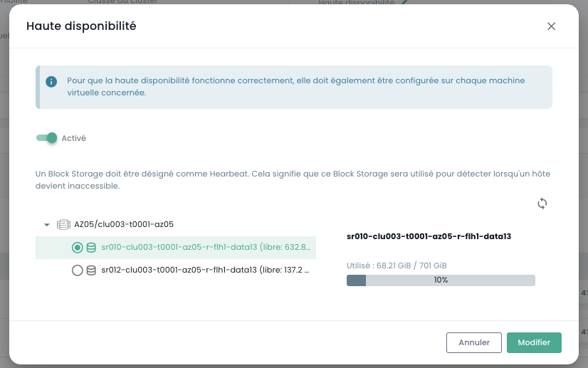Select the sr012-clu003 radio button
This screenshot has height=368, width=588.
pyautogui.click(x=78, y=270)
